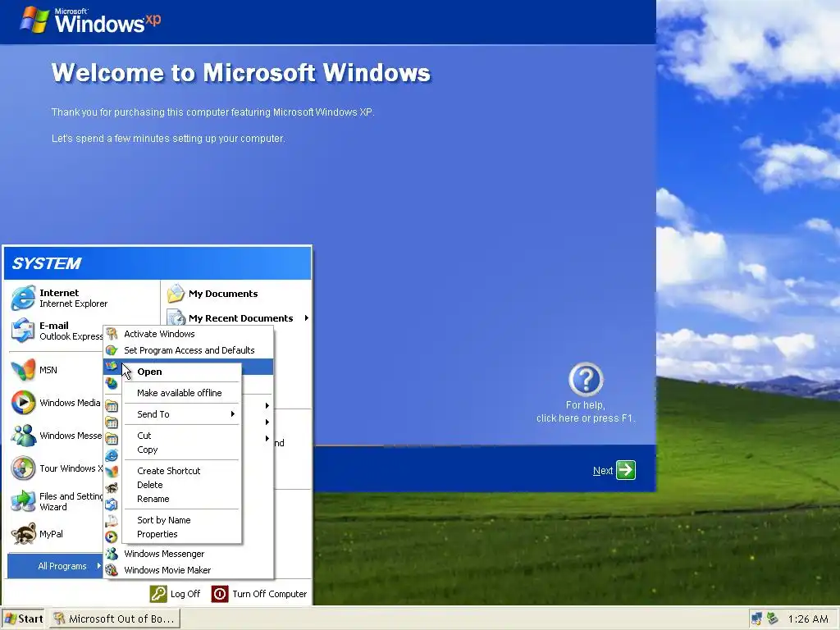This screenshot has width=840, height=630.
Task: Click the Set Program Access and Defaults icon
Action: [112, 350]
